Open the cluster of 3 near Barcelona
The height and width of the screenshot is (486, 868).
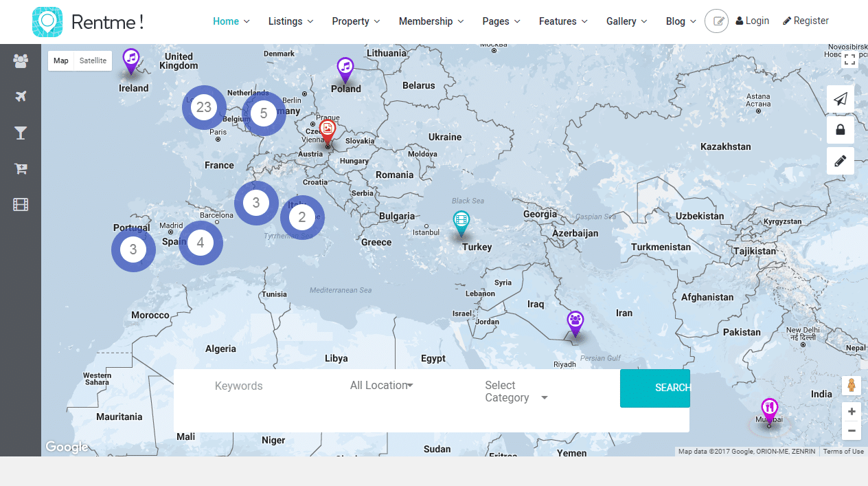pyautogui.click(x=256, y=203)
